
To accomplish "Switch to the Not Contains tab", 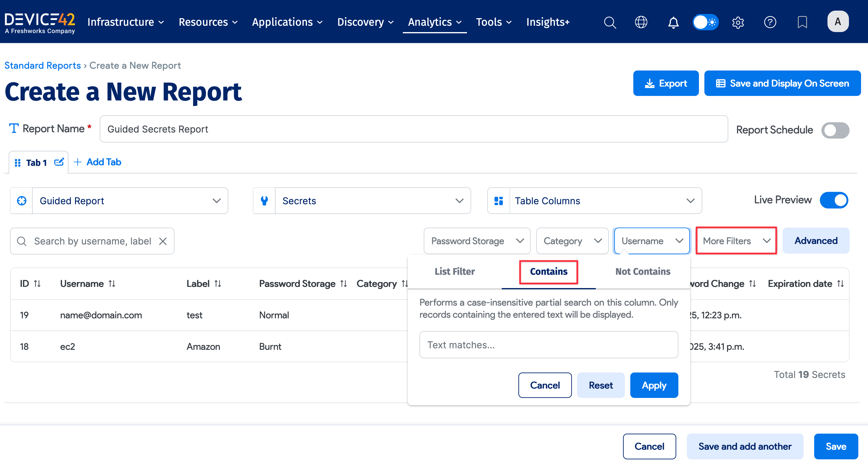I will click(643, 272).
